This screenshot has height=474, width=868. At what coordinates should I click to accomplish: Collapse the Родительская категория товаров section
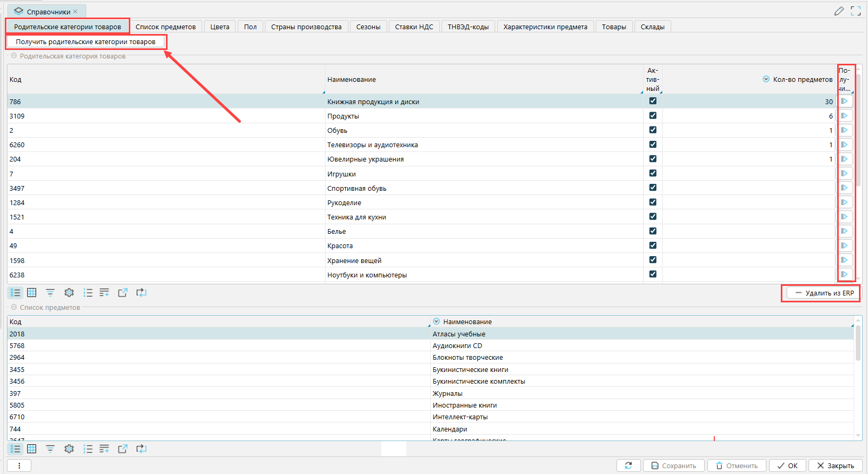14,56
